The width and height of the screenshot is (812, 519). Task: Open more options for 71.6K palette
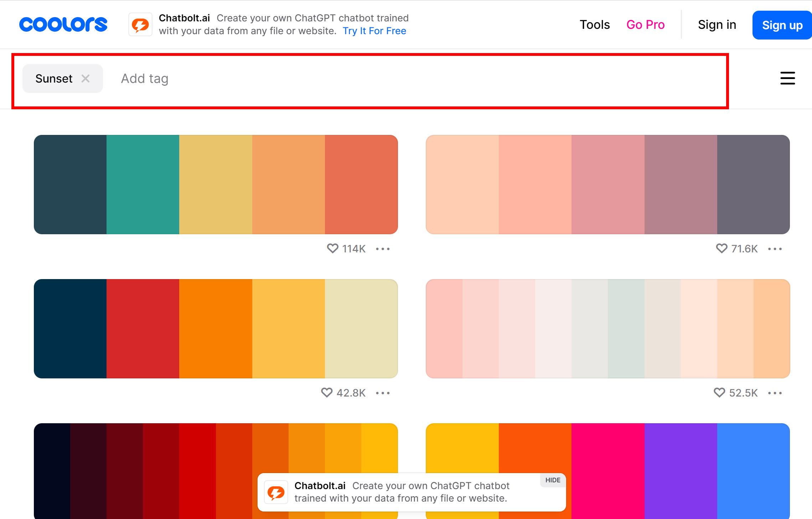point(775,249)
